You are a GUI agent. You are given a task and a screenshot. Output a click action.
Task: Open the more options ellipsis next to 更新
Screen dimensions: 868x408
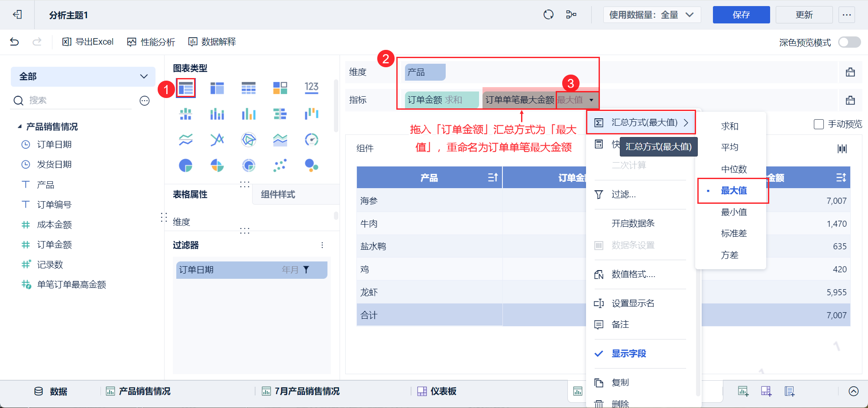[847, 15]
